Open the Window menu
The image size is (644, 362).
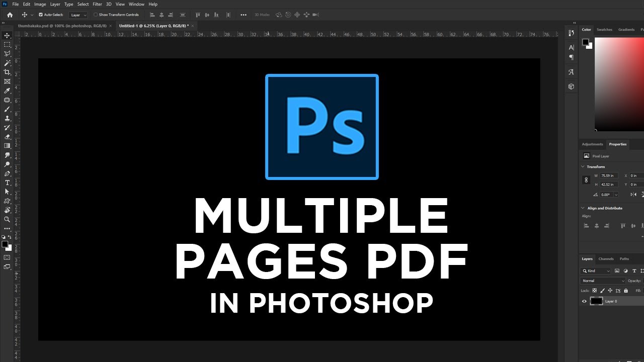click(136, 4)
